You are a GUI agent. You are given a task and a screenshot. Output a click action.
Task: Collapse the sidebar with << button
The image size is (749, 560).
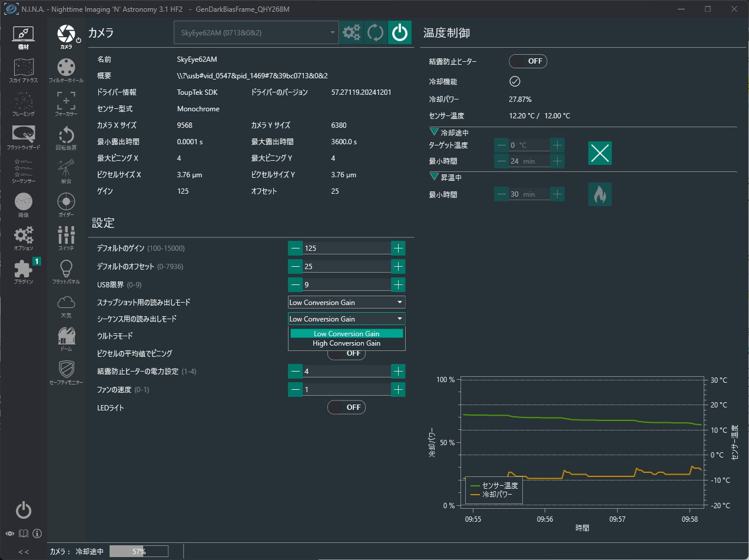pyautogui.click(x=24, y=552)
